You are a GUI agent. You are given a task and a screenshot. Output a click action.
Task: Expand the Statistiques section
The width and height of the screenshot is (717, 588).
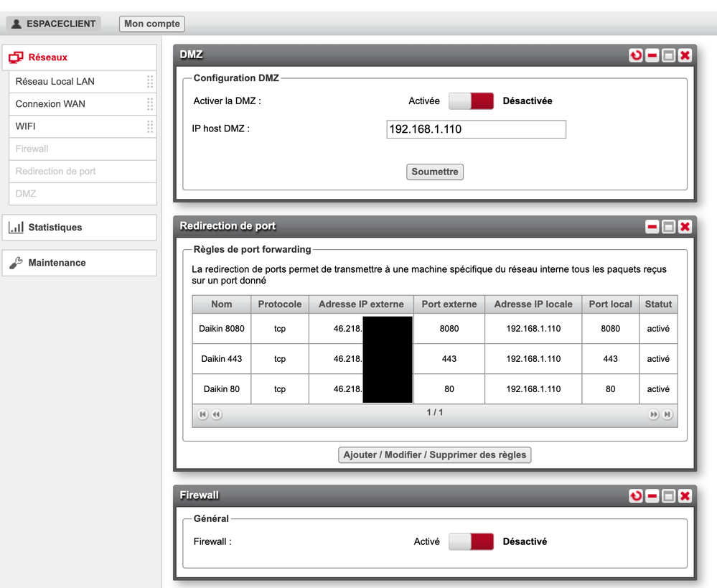click(x=79, y=228)
